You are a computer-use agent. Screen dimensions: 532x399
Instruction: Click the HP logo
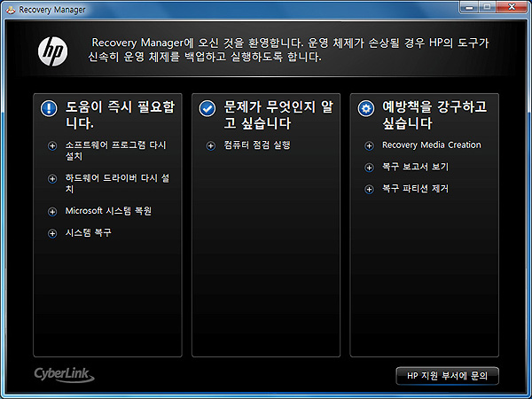click(x=53, y=51)
